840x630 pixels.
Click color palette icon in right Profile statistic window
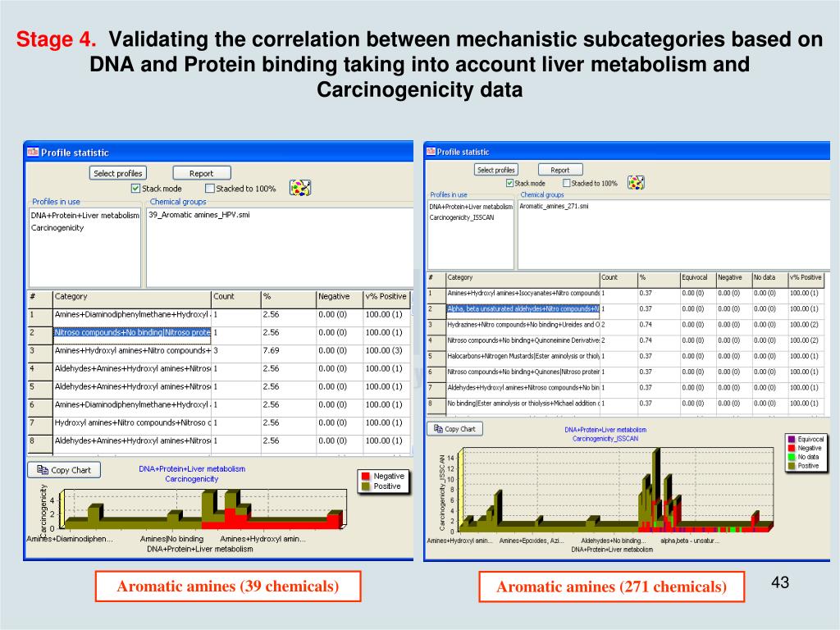tap(636, 183)
